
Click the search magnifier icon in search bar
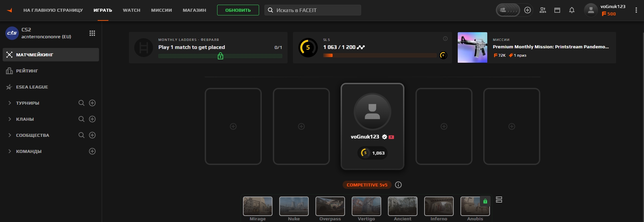coord(270,10)
